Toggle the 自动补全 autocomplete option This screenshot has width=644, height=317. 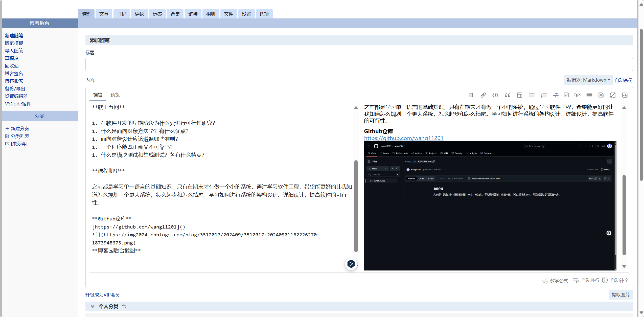pyautogui.click(x=615, y=280)
